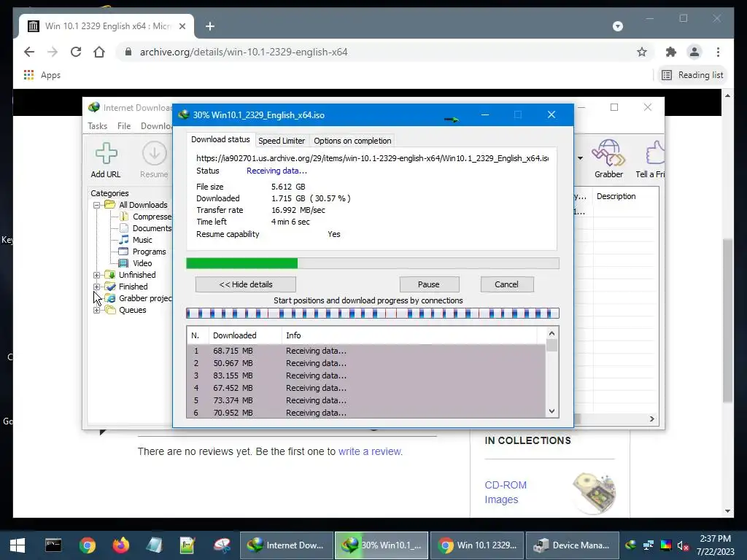
Task: Open the Chrome profile avatar
Action: (x=694, y=52)
